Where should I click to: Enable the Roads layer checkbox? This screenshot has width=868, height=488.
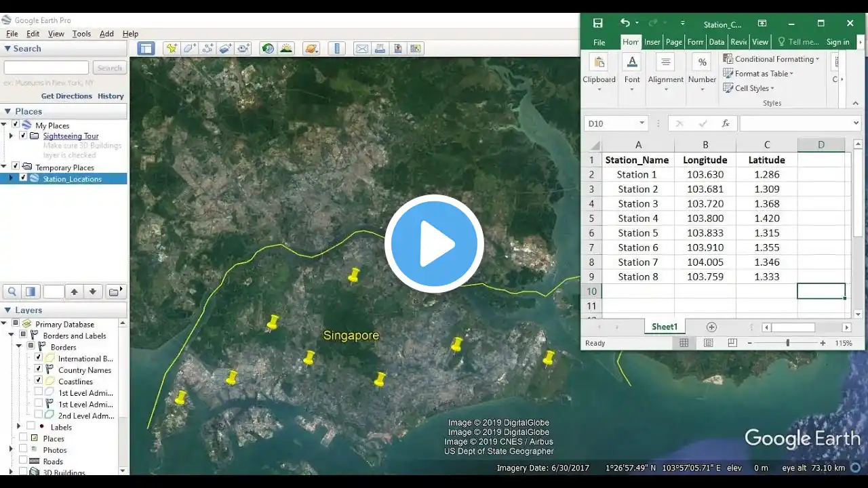coord(23,461)
